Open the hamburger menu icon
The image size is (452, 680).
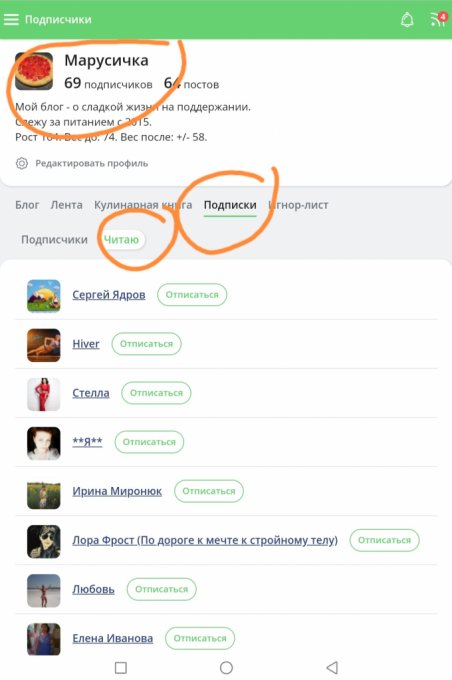pos(11,20)
